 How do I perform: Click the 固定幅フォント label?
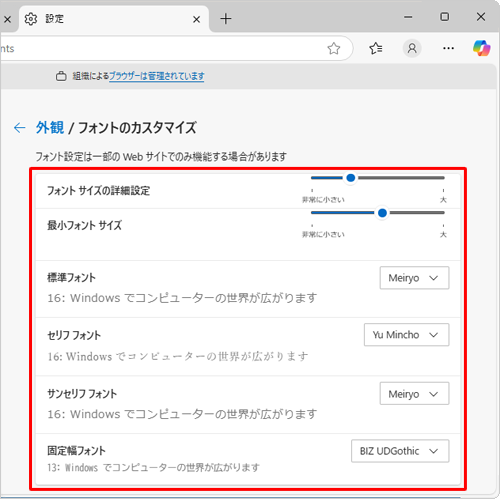[76, 451]
